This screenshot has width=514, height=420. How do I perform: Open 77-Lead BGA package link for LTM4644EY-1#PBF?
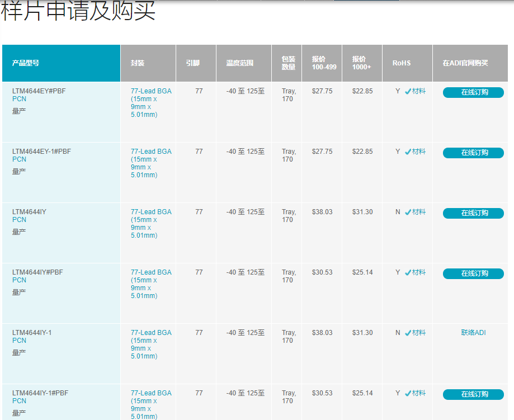click(151, 163)
